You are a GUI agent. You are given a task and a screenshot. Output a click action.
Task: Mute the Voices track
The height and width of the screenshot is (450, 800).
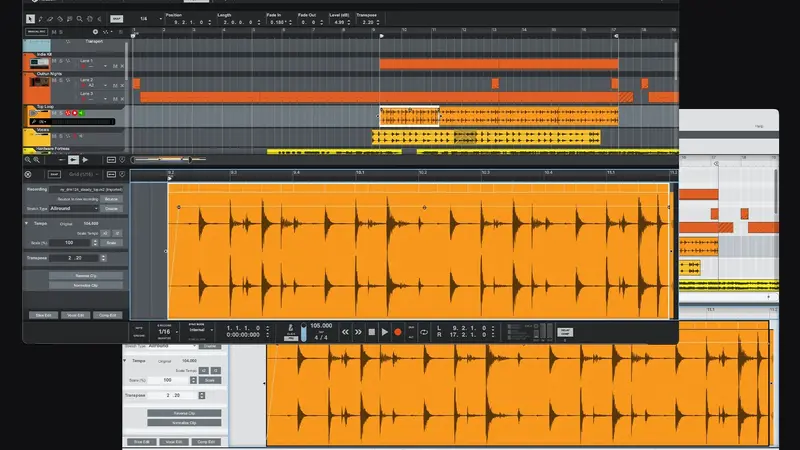pos(54,136)
